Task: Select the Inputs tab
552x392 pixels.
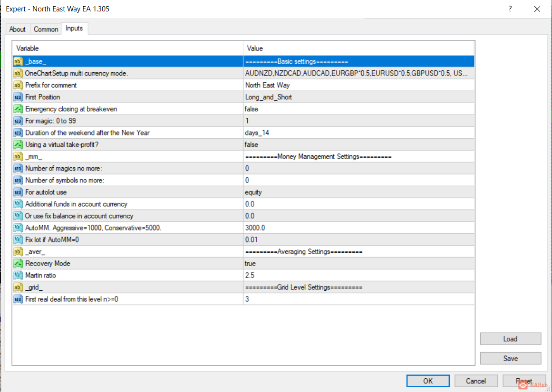Action: [74, 29]
